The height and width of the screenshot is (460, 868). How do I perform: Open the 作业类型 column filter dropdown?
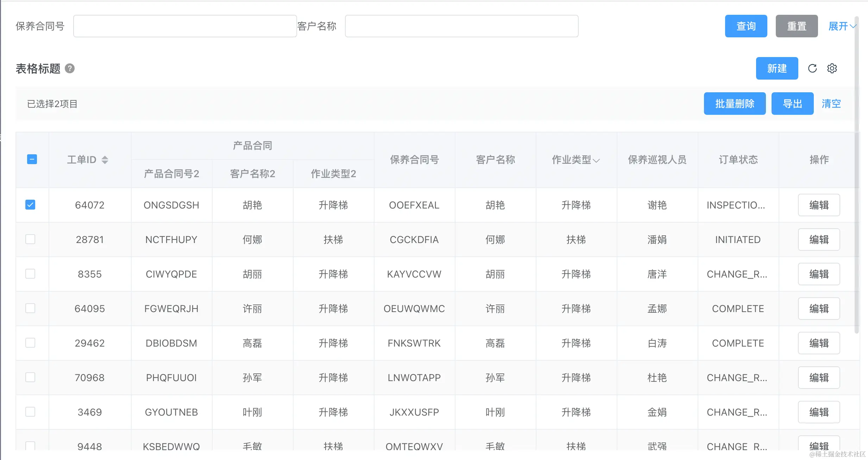tap(596, 161)
